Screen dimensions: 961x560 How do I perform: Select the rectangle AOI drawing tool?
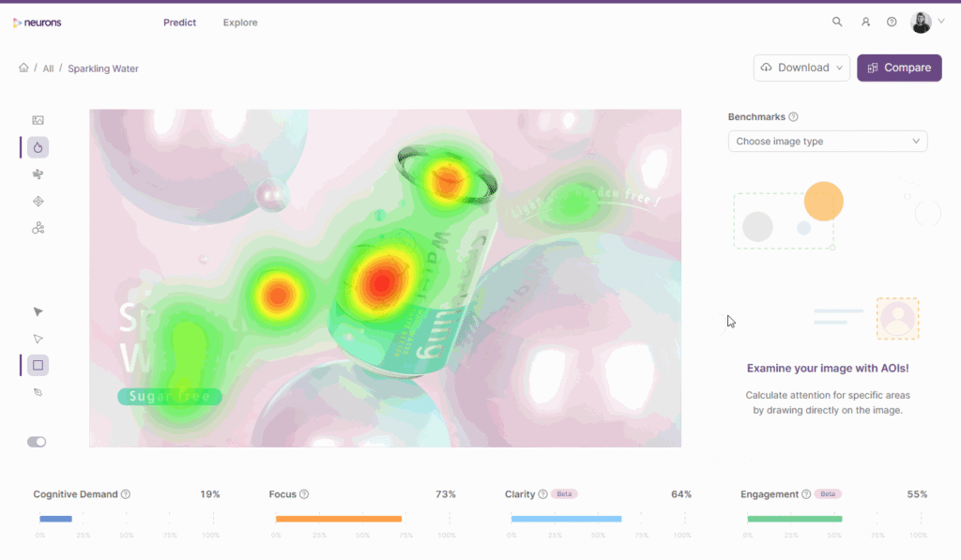[37, 364]
